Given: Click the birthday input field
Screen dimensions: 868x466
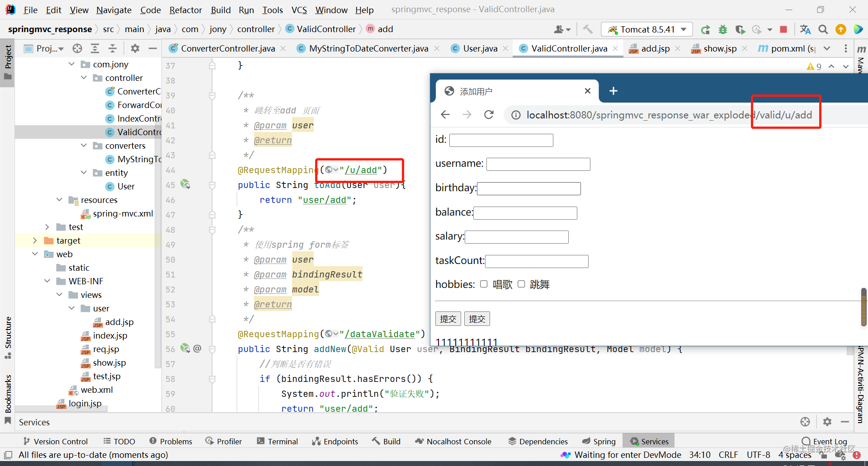Looking at the screenshot, I should pyautogui.click(x=528, y=188).
